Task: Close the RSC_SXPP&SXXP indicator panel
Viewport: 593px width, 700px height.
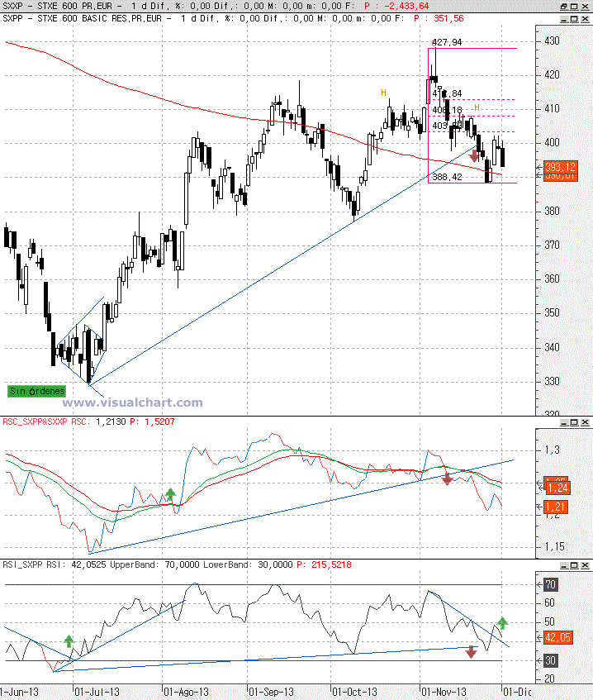Action: coord(585,421)
